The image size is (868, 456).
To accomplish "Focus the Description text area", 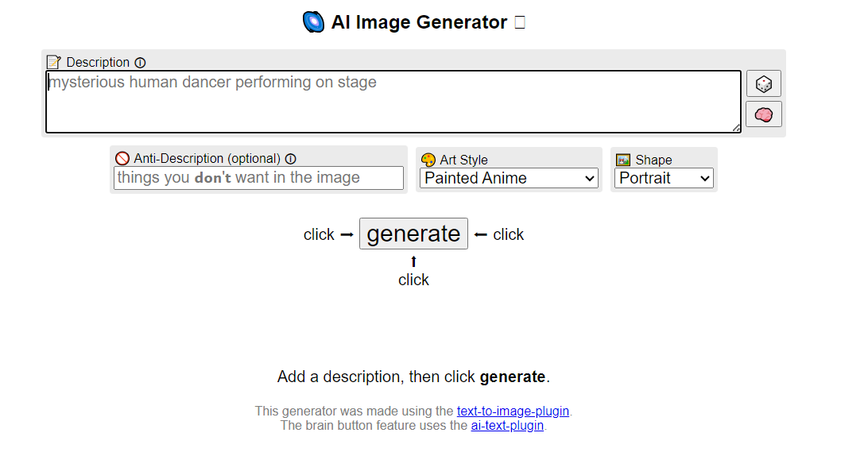I will [393, 102].
